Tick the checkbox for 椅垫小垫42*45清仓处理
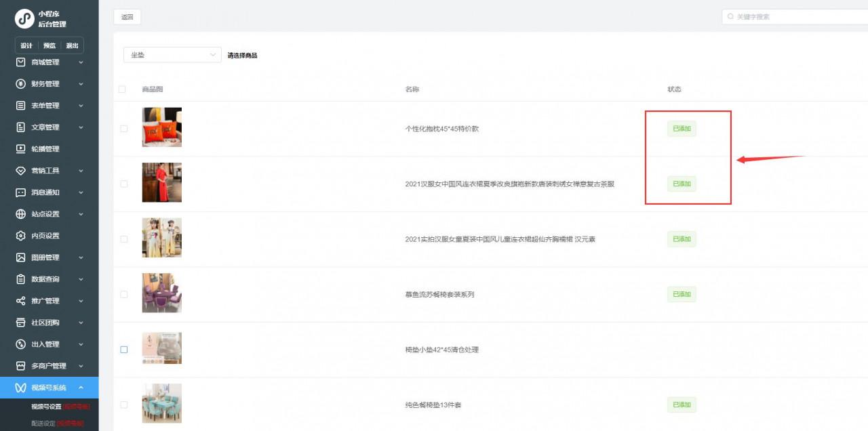Screen dimensions: 868x431 (124, 350)
